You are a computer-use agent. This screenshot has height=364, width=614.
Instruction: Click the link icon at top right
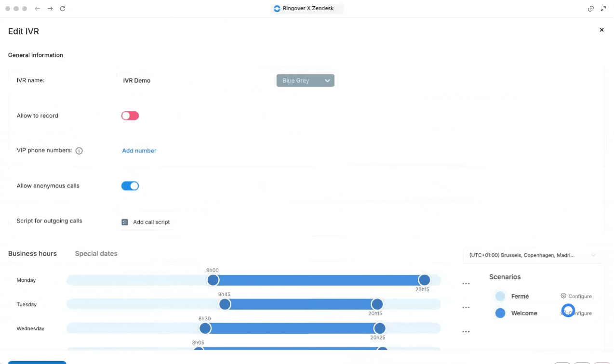pyautogui.click(x=591, y=9)
